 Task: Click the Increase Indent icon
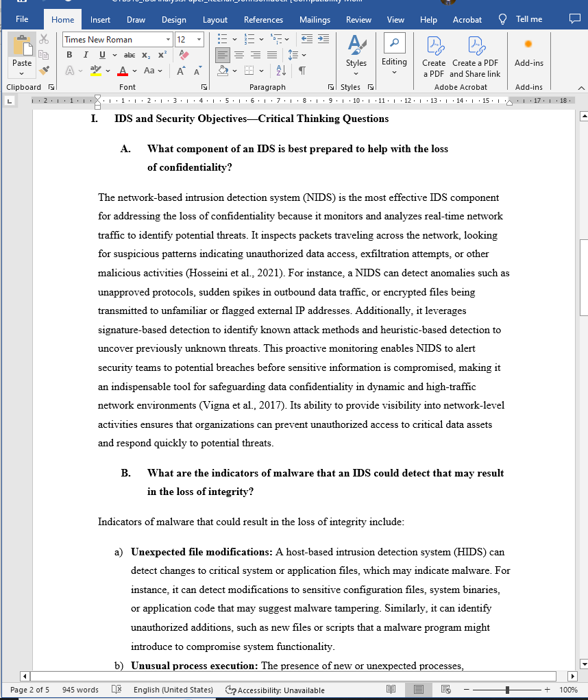323,39
